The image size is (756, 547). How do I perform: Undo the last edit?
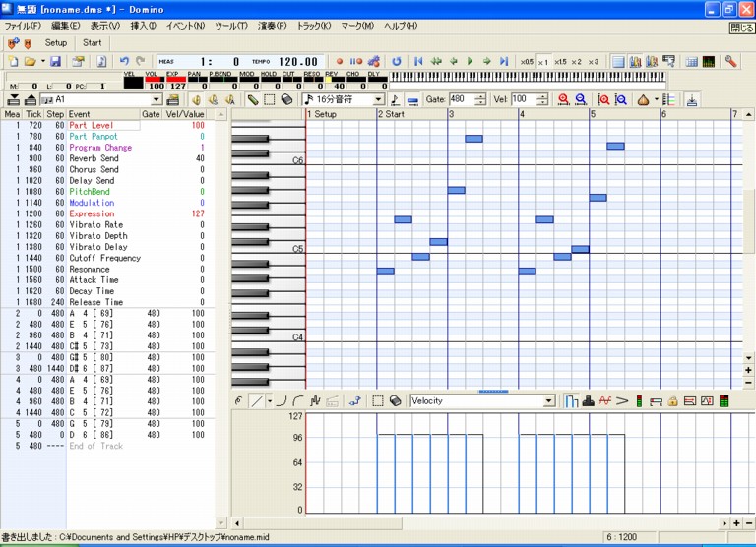click(124, 61)
